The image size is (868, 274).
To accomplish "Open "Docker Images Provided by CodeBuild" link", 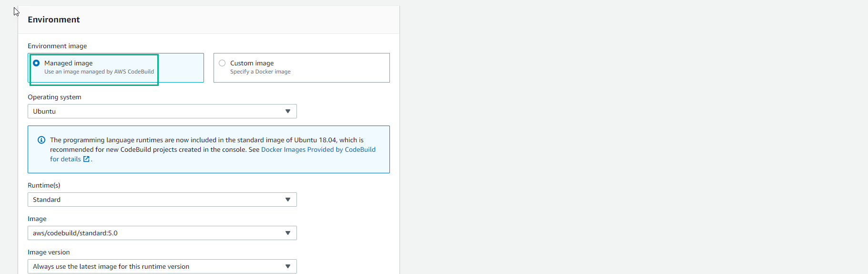I will (318, 149).
